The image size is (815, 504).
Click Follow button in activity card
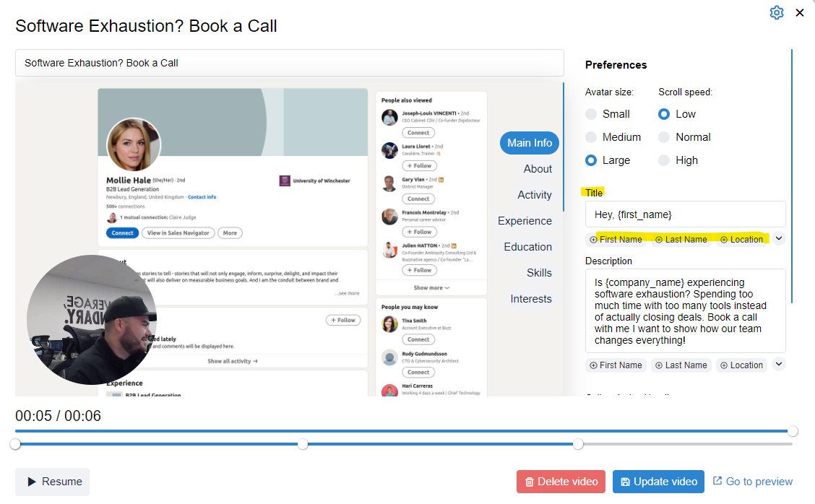(343, 320)
